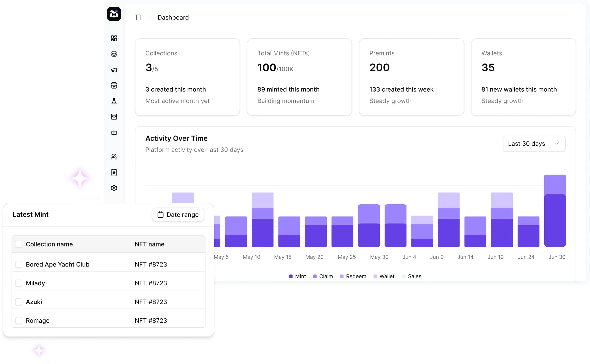Open Settings via the gear icon
Screen dimensions: 590x364
[114, 188]
